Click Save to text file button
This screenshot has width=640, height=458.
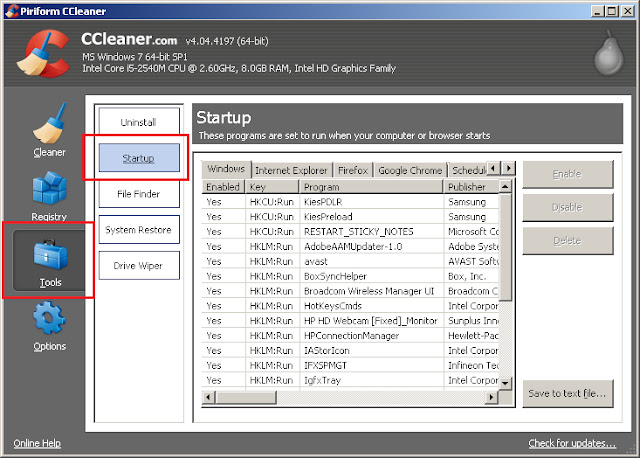pyautogui.click(x=567, y=394)
